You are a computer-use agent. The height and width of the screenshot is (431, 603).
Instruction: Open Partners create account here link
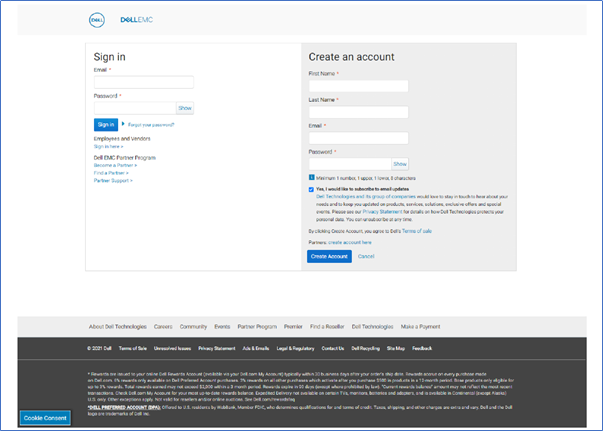click(350, 243)
